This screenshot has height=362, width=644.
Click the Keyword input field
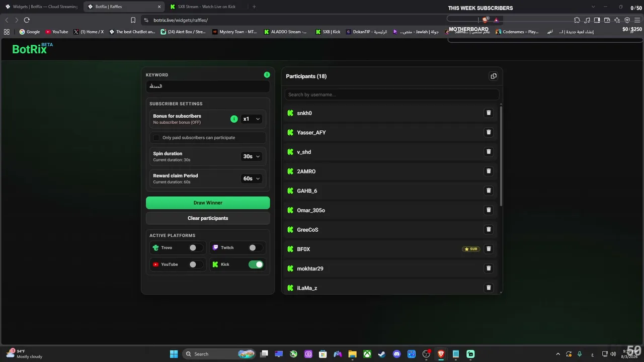208,86
